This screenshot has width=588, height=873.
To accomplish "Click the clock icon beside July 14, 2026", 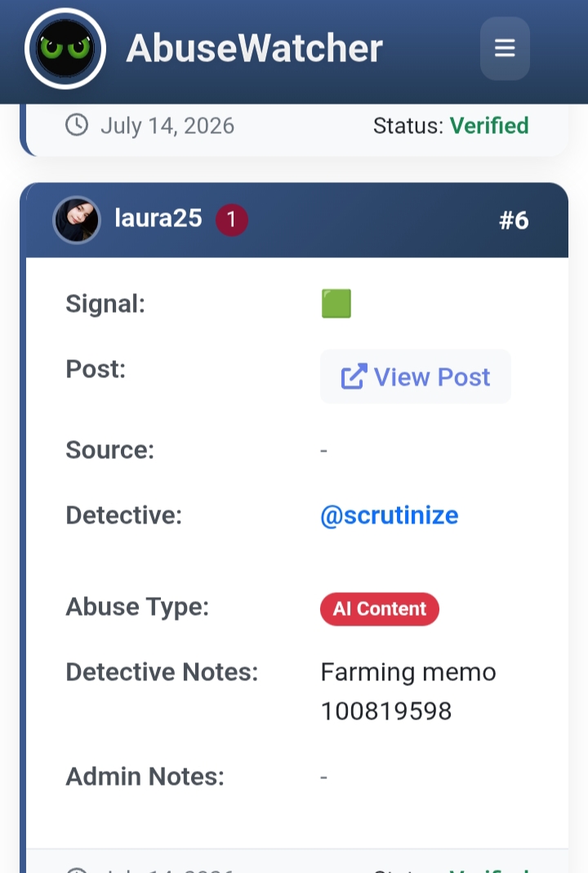I will click(77, 125).
